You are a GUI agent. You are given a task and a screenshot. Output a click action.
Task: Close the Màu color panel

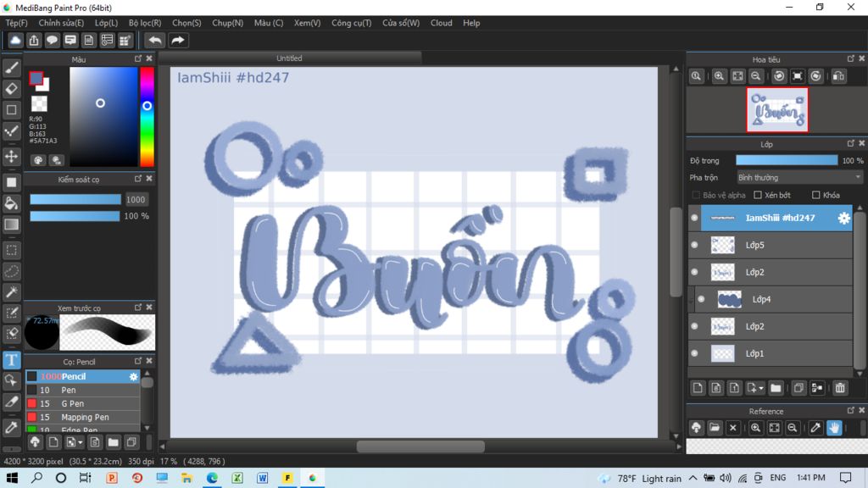coord(149,58)
